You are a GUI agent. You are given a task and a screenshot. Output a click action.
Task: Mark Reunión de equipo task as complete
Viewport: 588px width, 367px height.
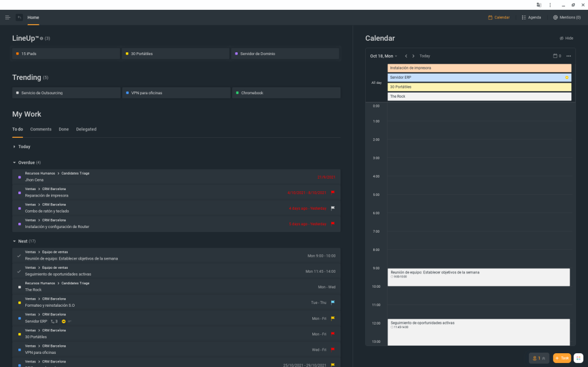coord(19,256)
